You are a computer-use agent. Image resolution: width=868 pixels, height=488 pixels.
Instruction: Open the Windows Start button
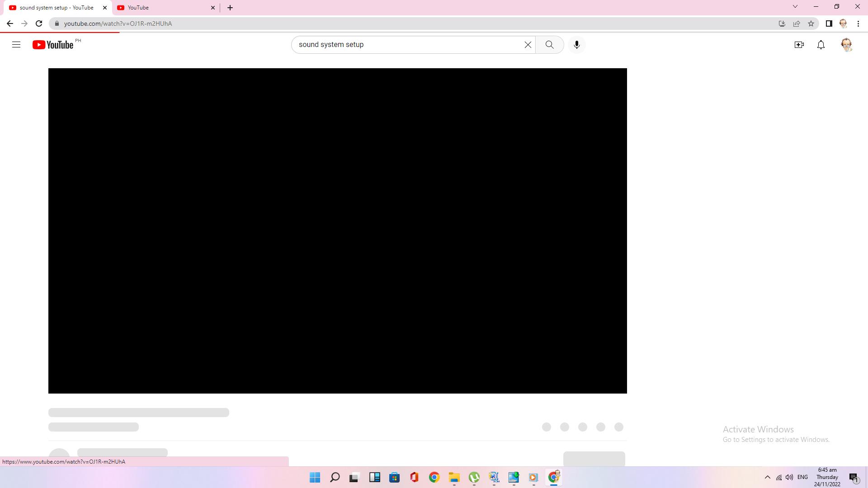click(x=315, y=477)
